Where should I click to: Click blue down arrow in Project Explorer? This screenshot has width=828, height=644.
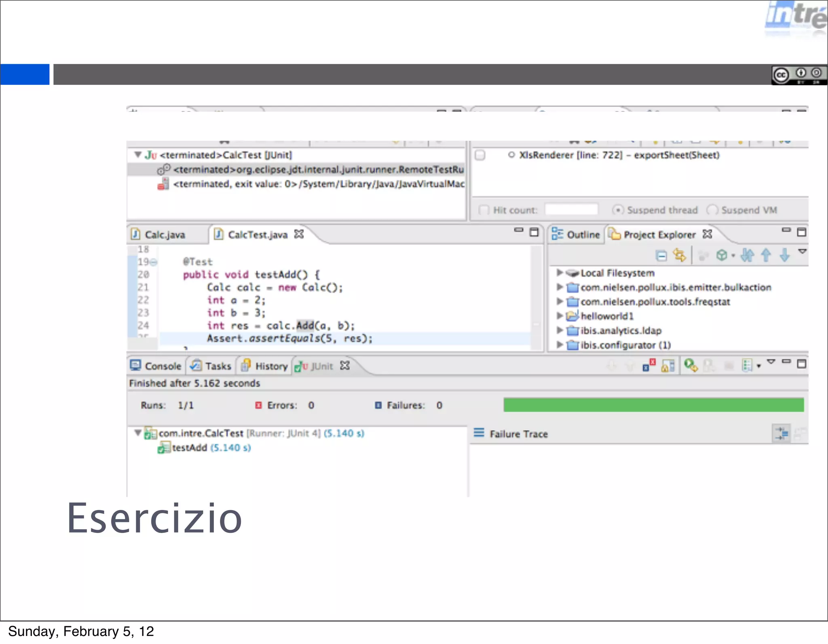785,255
